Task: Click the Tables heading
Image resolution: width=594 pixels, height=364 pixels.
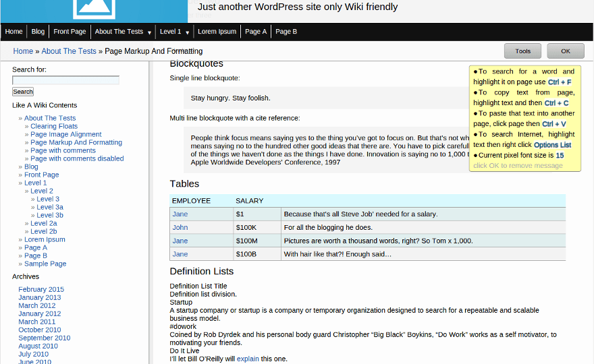Action: point(184,184)
